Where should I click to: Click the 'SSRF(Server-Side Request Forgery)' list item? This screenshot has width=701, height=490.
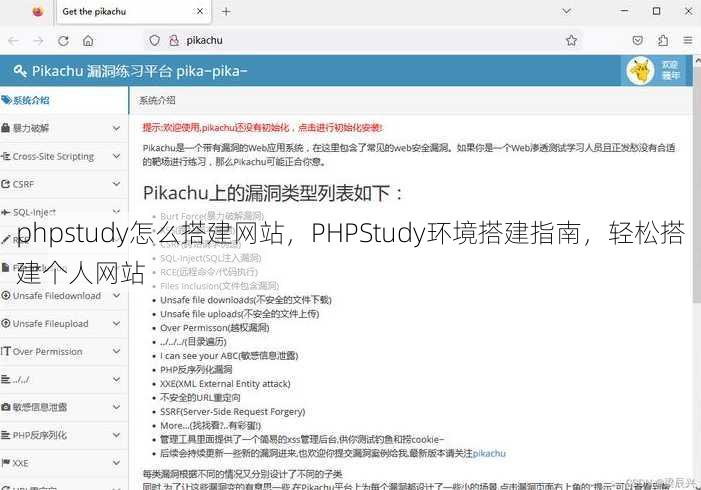click(232, 411)
